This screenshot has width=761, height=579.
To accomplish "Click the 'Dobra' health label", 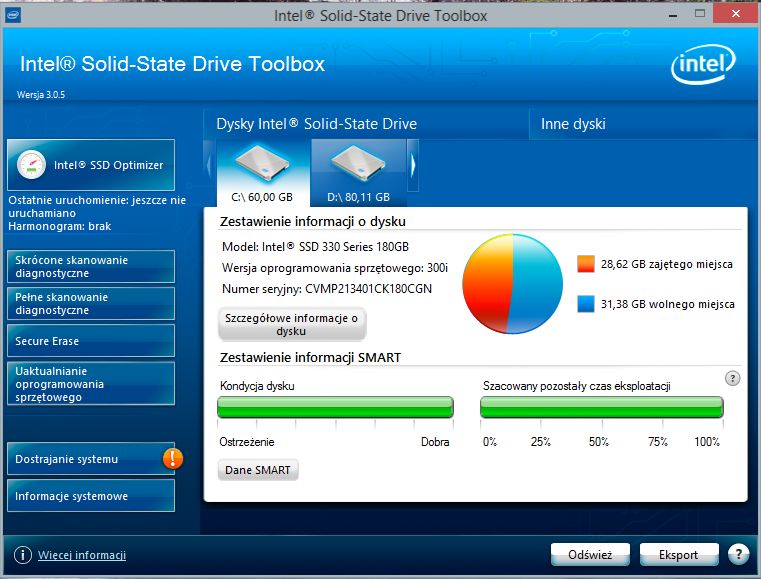I will 435,442.
